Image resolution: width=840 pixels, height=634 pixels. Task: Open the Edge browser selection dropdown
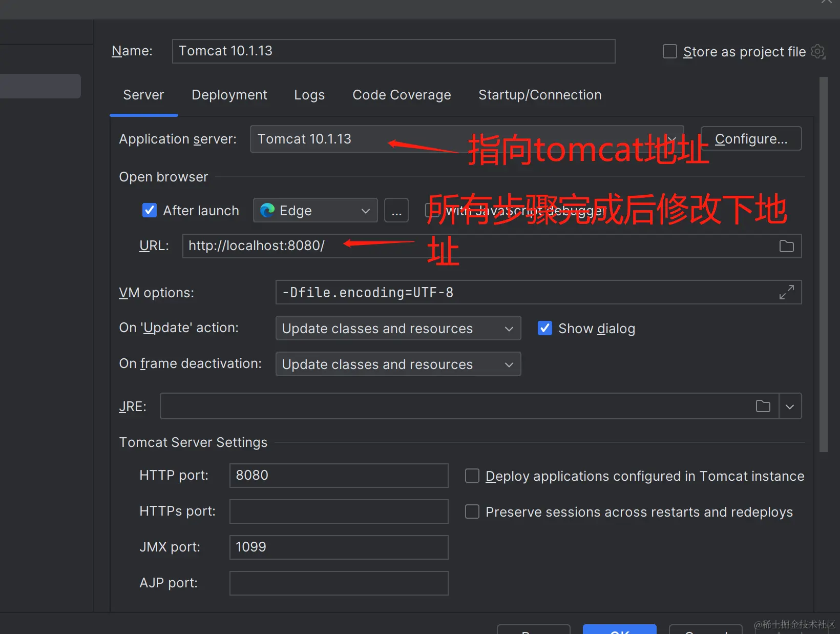tap(315, 210)
